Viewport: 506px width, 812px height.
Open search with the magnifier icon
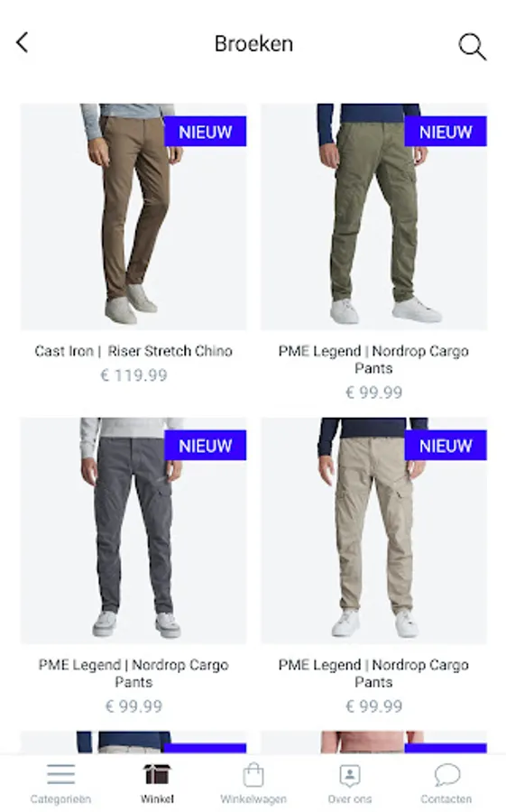tap(472, 47)
